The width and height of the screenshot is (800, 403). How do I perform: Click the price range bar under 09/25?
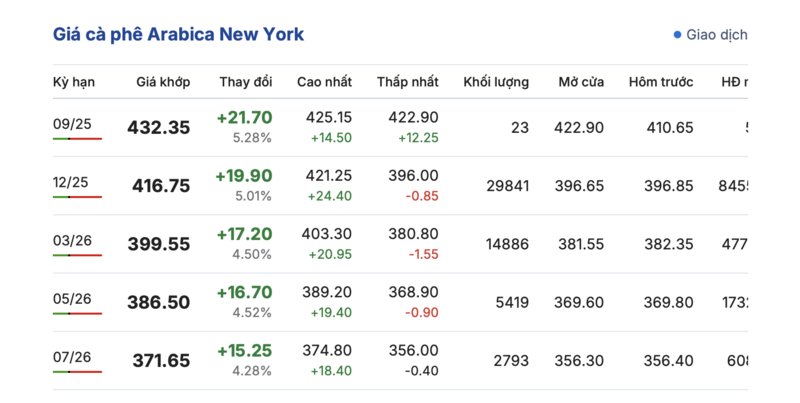point(77,139)
